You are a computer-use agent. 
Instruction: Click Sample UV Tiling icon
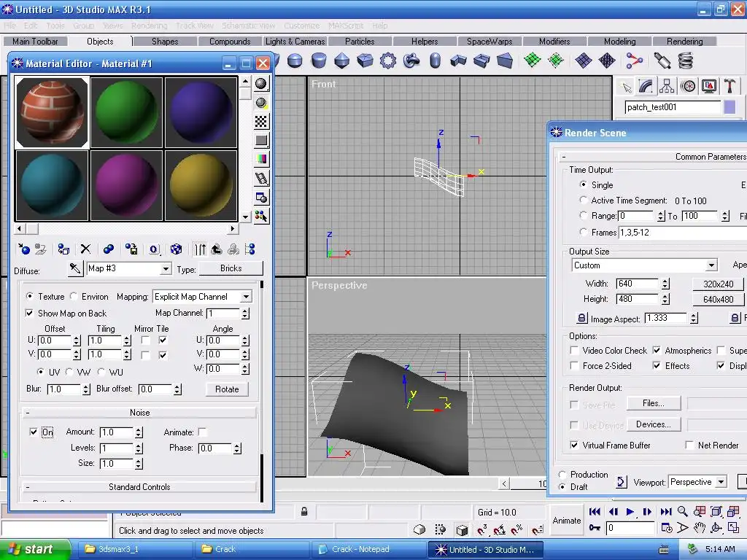261,141
